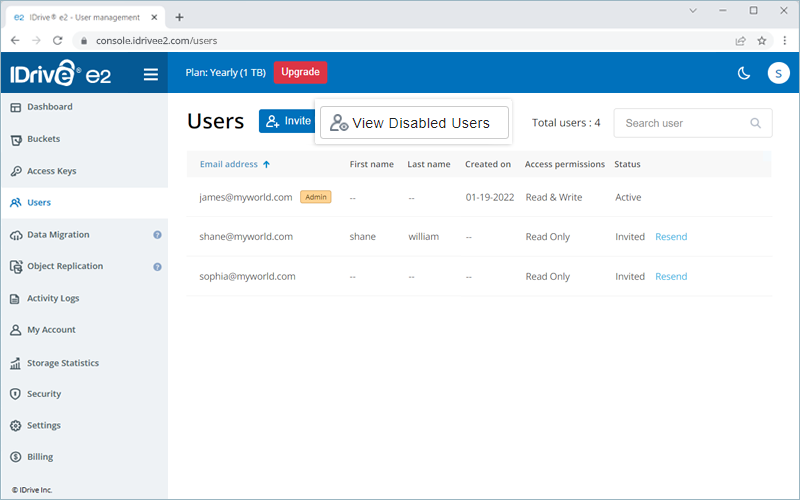Open Chrome three-dot menu
Screen dimensions: 800x500
[785, 40]
